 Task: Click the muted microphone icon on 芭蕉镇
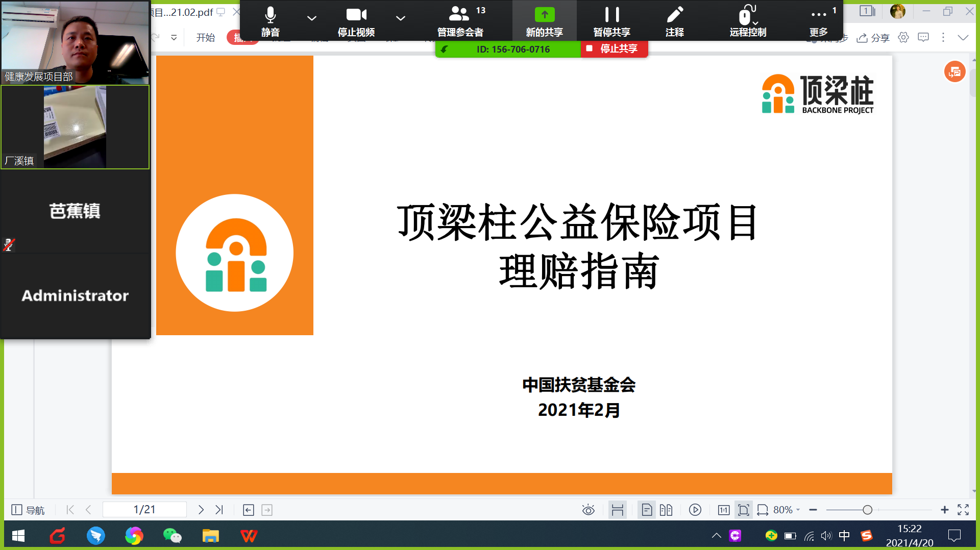(x=9, y=245)
